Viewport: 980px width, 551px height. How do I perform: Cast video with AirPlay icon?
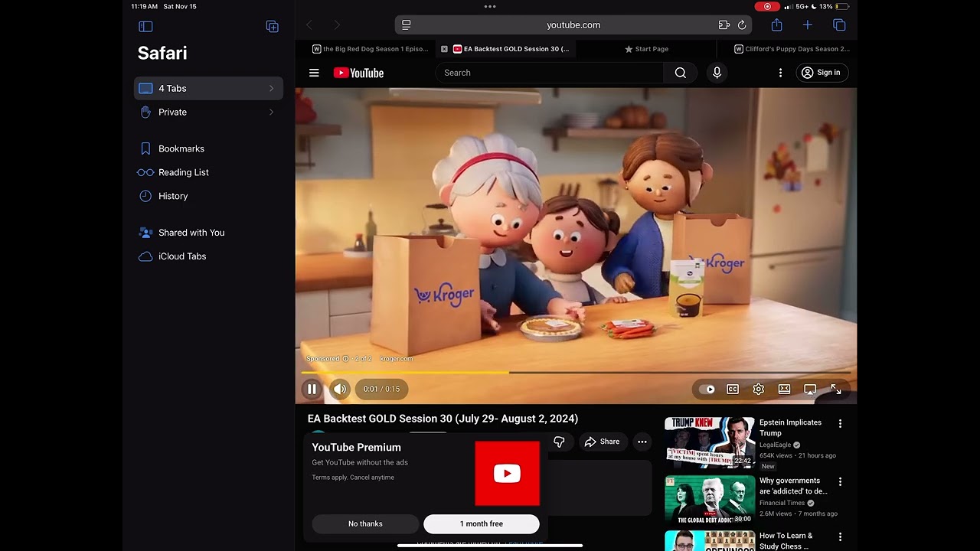(810, 389)
